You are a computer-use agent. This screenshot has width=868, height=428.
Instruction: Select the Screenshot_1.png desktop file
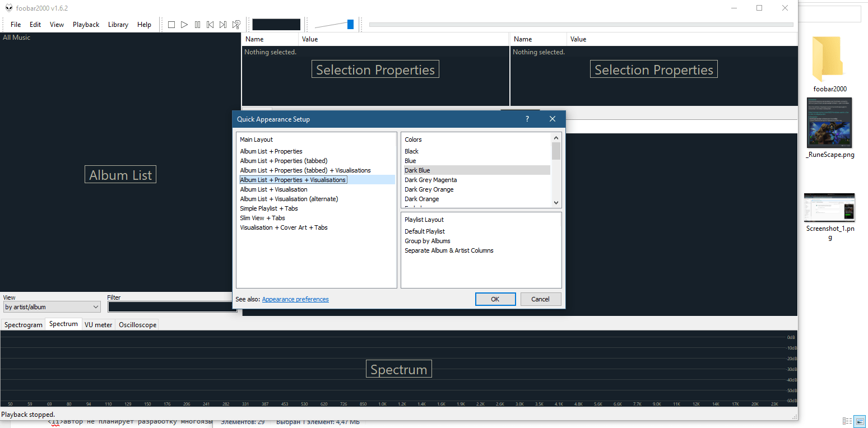(x=830, y=217)
